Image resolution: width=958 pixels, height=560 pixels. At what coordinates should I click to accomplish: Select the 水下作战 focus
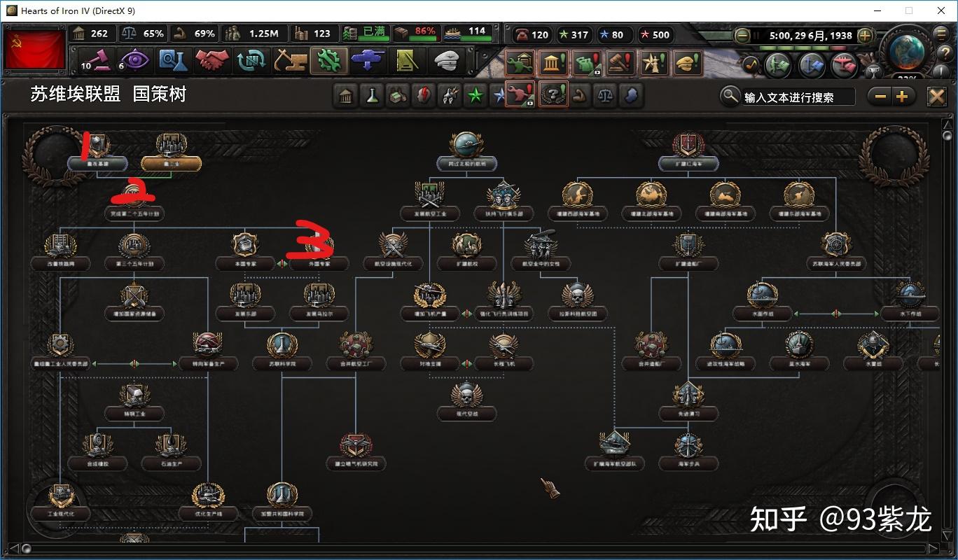pos(909,302)
